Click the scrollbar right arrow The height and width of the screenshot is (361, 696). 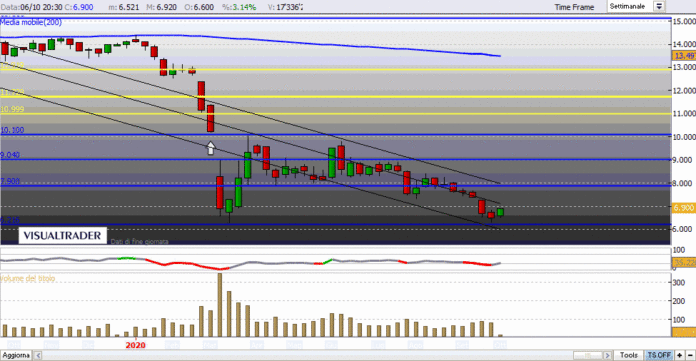point(607,355)
